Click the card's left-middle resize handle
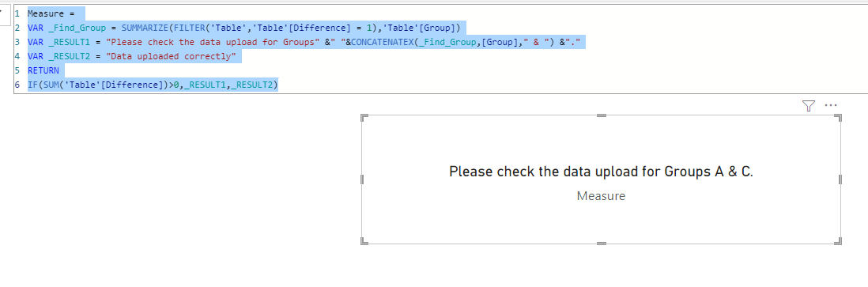 coord(362,179)
